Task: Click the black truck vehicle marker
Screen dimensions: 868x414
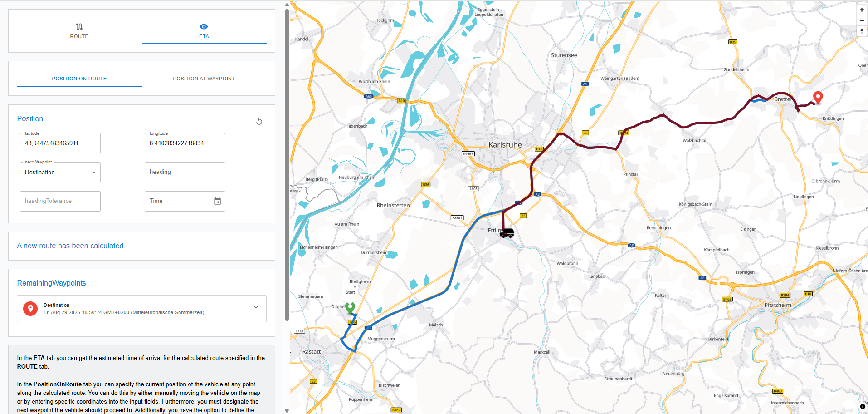Action: coord(507,233)
